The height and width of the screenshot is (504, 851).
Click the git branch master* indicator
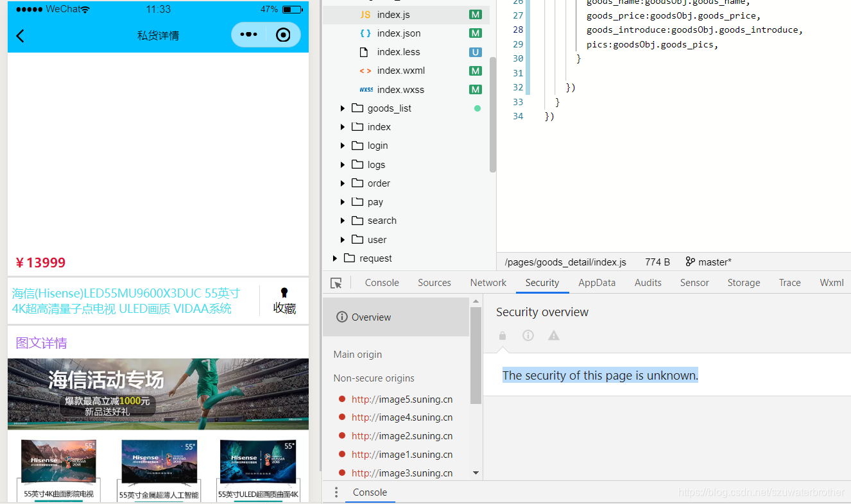point(709,262)
